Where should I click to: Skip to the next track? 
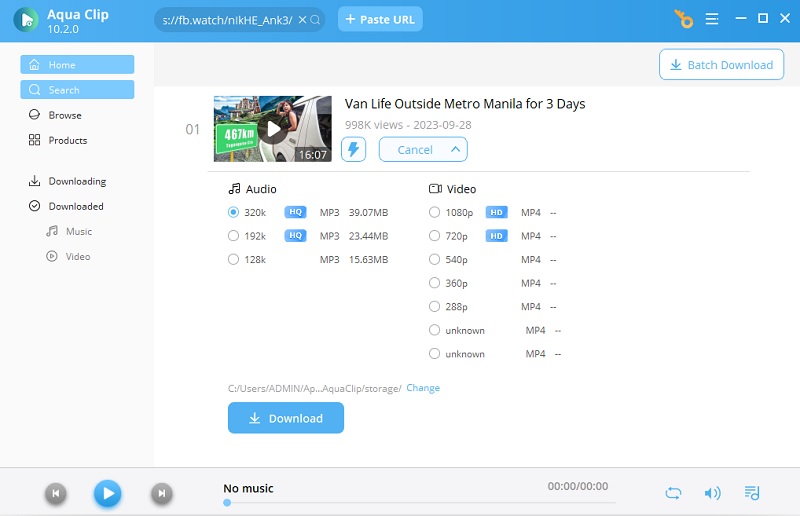coord(162,493)
